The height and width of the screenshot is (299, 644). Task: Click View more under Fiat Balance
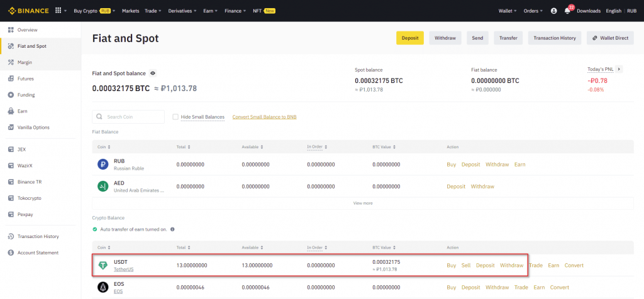coord(363,203)
